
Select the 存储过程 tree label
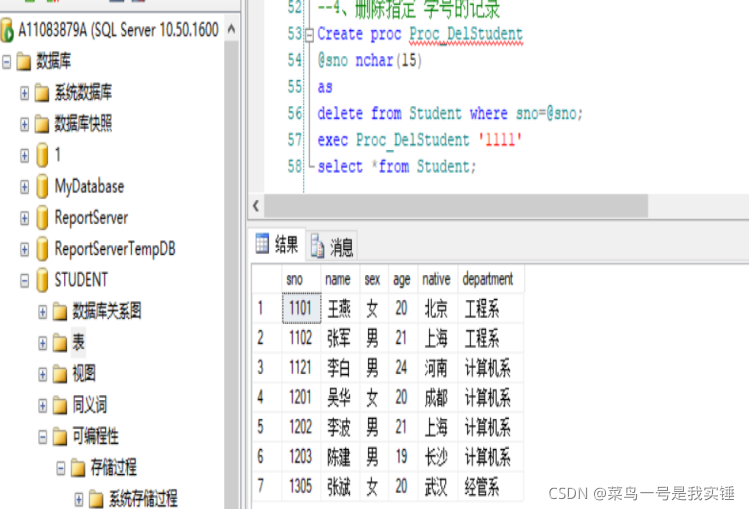point(113,467)
